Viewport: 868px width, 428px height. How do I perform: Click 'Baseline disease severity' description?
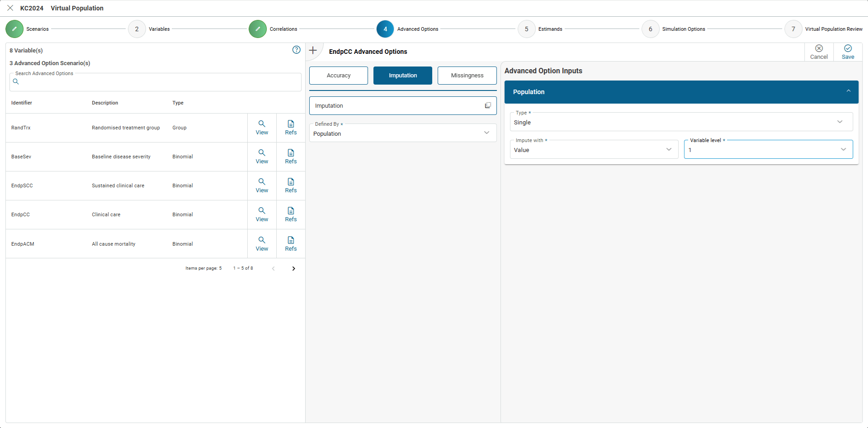[x=121, y=157]
